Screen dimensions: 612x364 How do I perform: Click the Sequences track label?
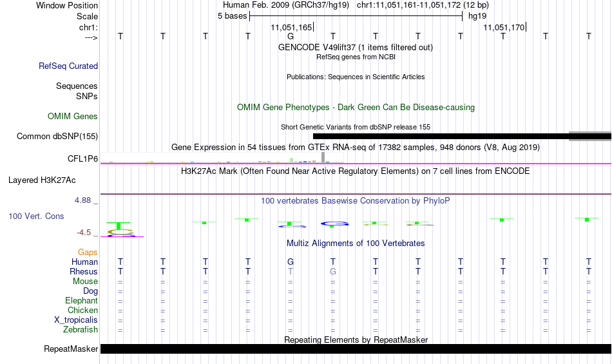(77, 86)
